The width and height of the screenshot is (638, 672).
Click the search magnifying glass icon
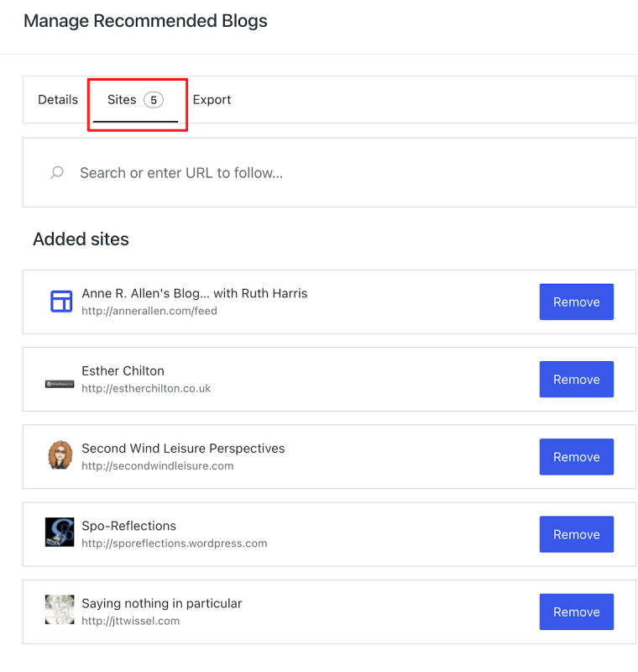tap(56, 171)
